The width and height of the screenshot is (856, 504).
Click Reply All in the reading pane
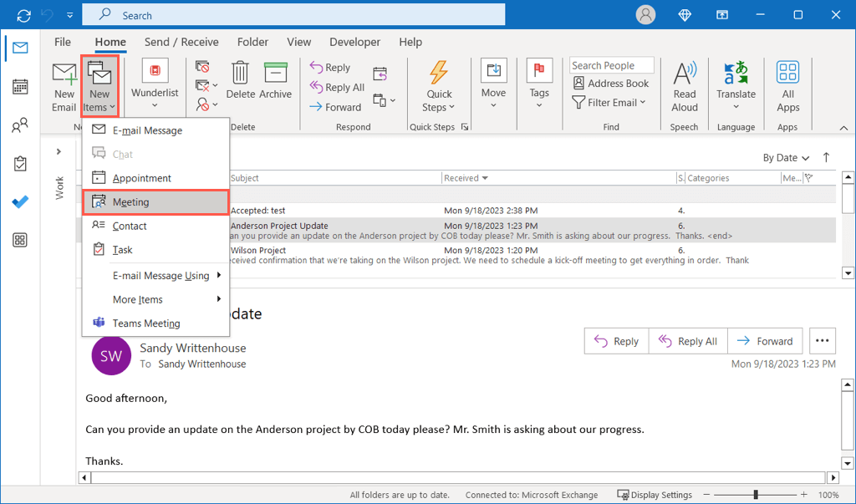[688, 341]
